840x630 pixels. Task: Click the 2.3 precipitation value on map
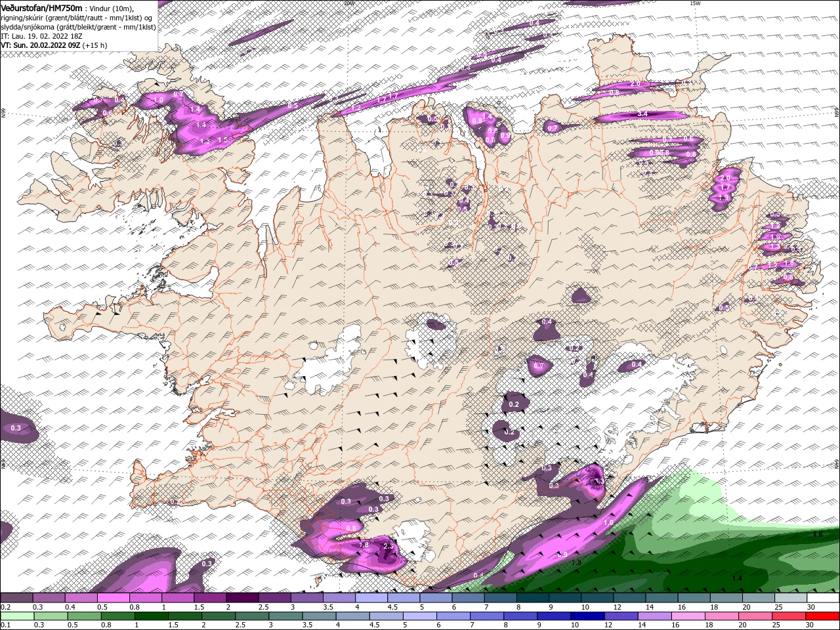(387, 546)
